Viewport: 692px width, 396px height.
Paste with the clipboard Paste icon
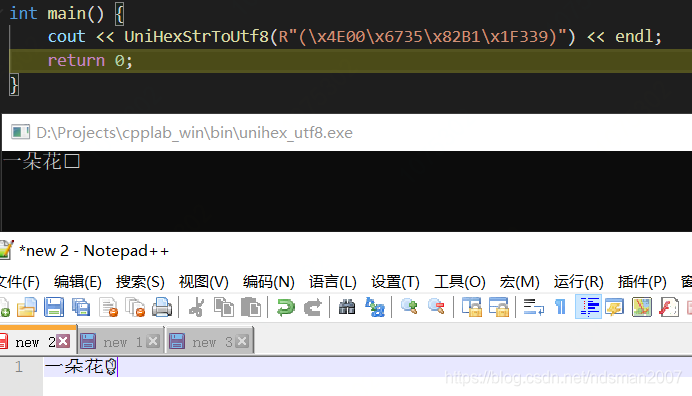[251, 307]
